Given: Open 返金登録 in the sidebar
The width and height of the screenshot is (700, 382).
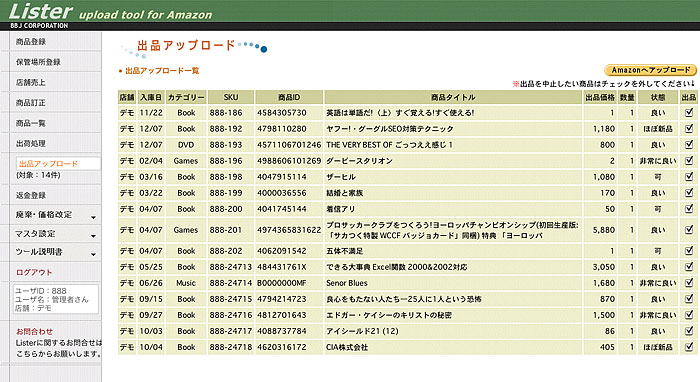Looking at the screenshot, I should [31, 195].
